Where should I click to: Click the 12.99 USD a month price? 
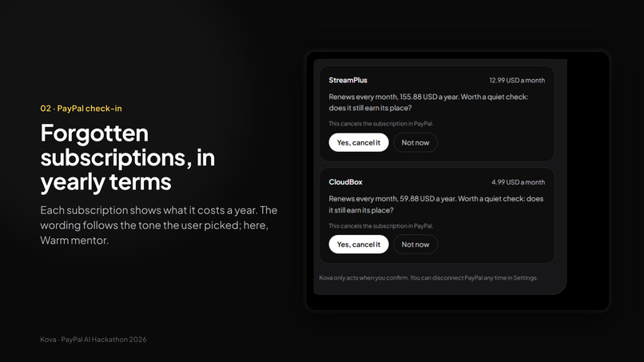pos(517,80)
